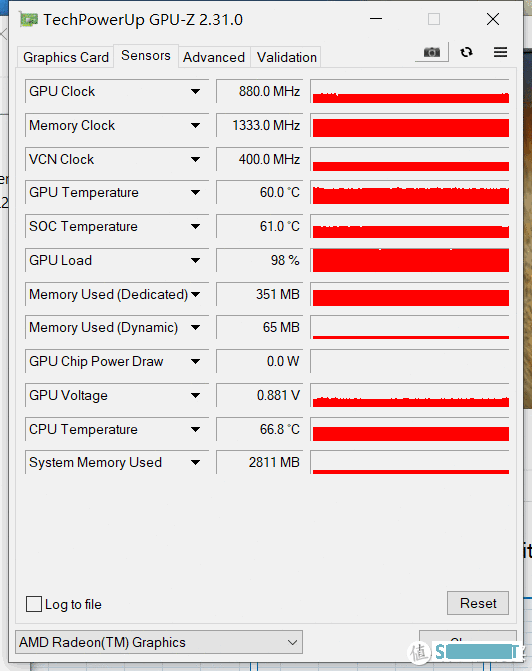Viewport: 532px width, 671px height.
Task: Click the GPU Temperature history graph
Action: 410,193
